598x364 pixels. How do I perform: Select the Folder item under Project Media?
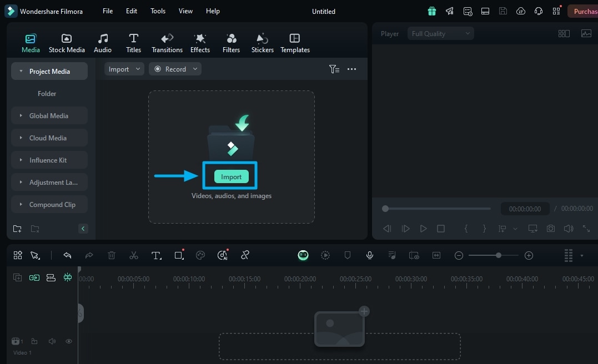[x=47, y=93]
